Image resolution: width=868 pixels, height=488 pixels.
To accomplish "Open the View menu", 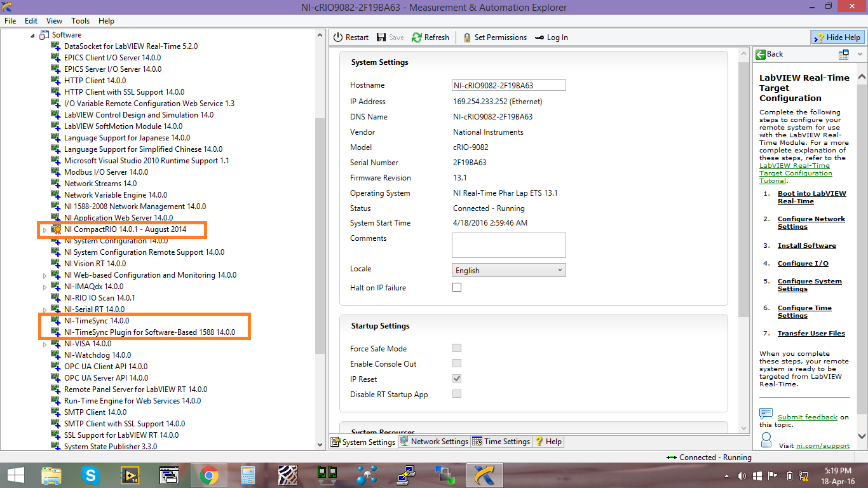I will tap(54, 21).
